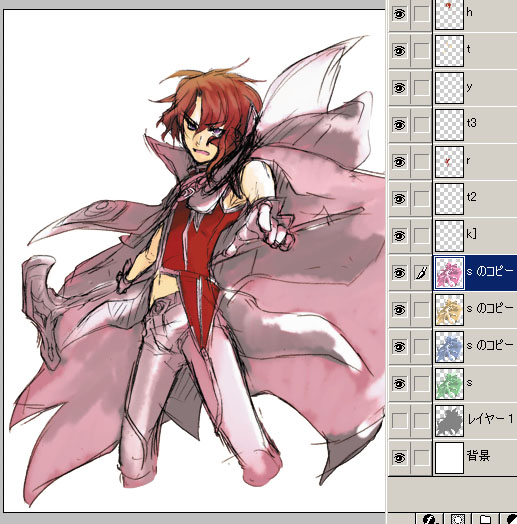Activate the layer named t3
Image resolution: width=517 pixels, height=524 pixels.
[x=471, y=123]
